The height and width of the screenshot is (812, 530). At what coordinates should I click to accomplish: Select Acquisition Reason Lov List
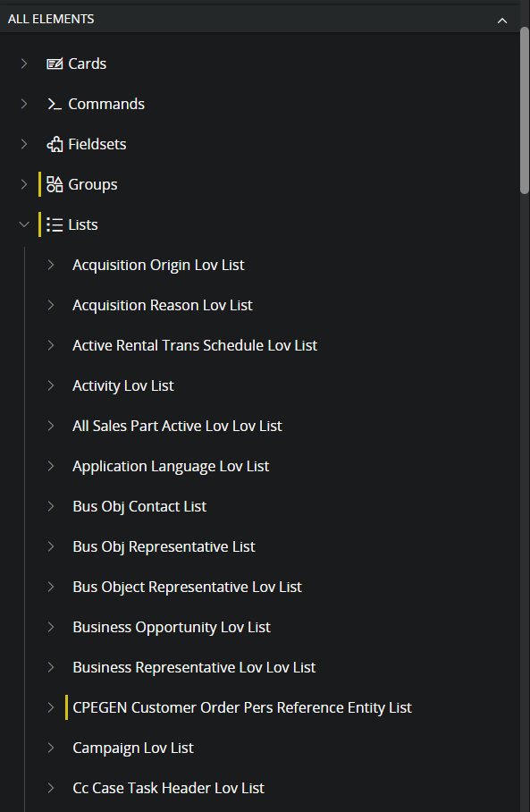[163, 306]
